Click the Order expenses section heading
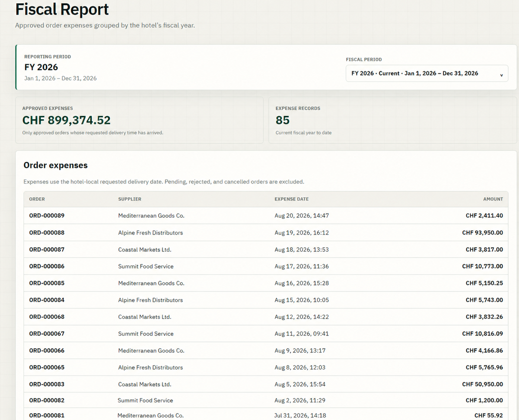Screen dimensions: 519x420 55,165
